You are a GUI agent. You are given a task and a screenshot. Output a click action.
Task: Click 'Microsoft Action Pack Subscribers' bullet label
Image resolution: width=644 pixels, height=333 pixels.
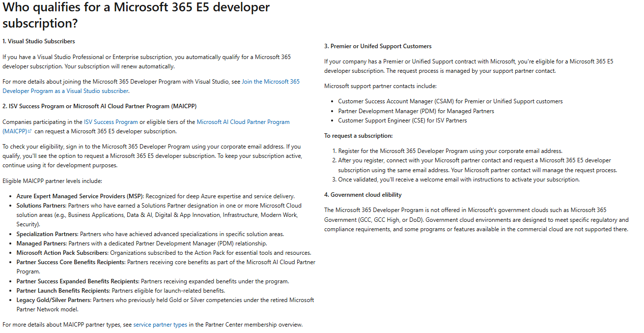(x=62, y=253)
